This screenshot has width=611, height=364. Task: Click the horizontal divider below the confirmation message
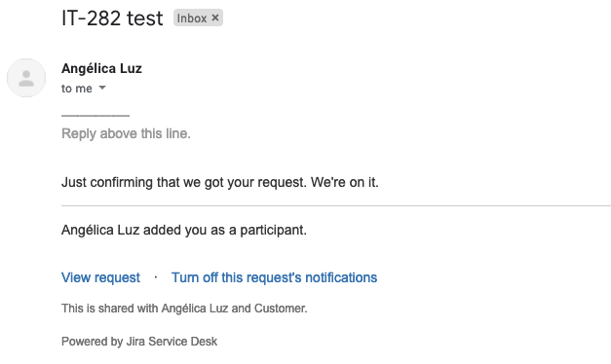pyautogui.click(x=336, y=205)
